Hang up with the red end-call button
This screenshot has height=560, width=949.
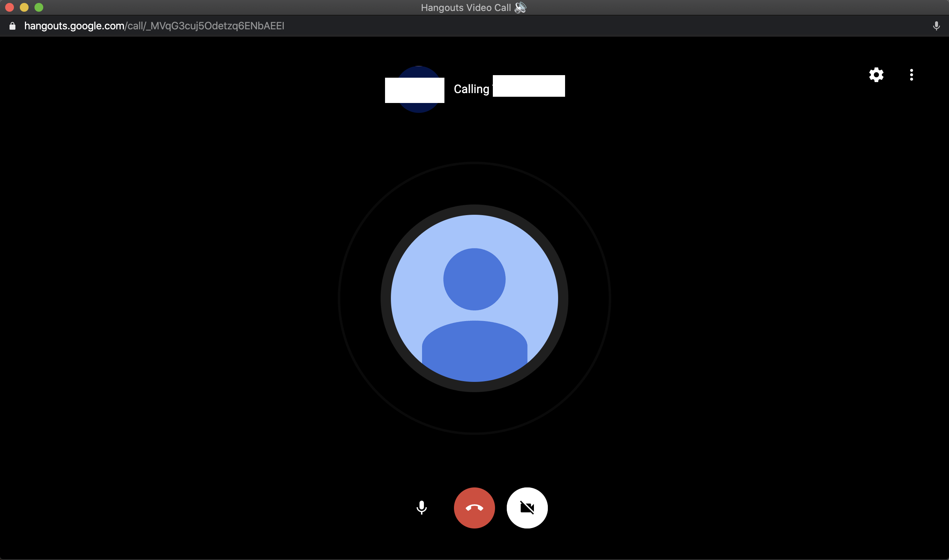pyautogui.click(x=475, y=508)
